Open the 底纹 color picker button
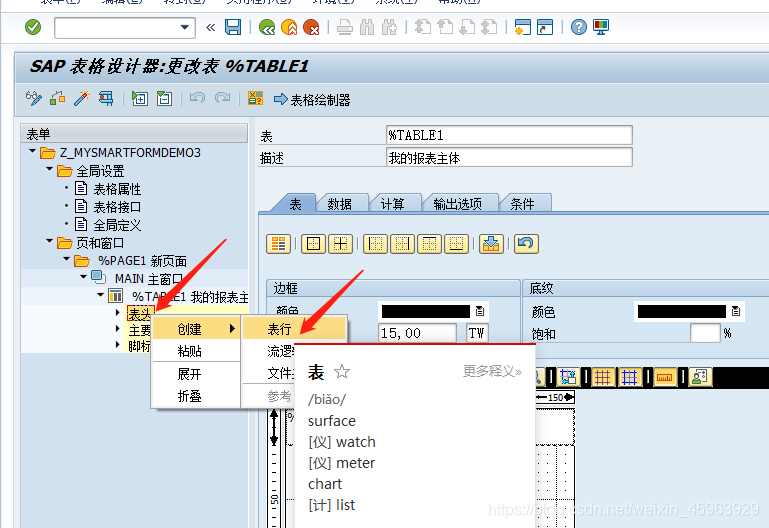Viewport: 769px width, 528px height. point(736,311)
